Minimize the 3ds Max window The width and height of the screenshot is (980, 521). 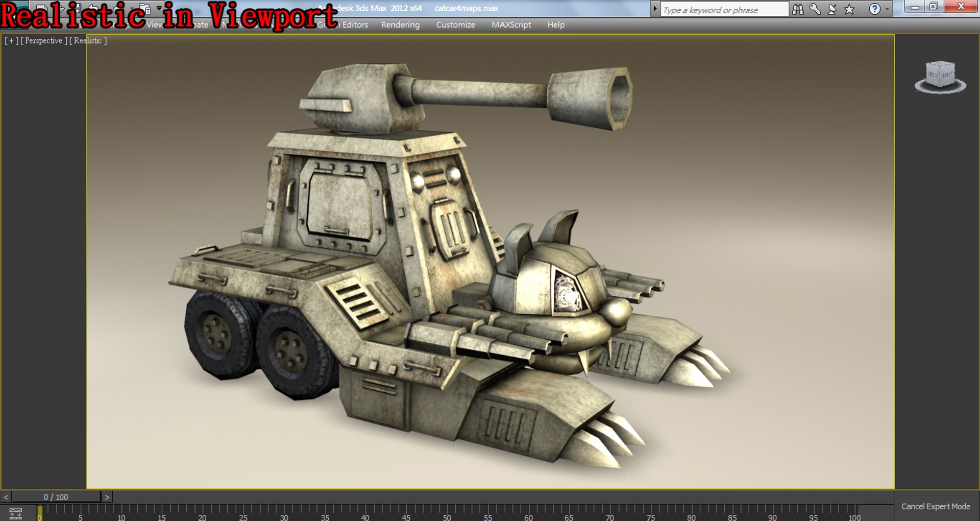[915, 6]
